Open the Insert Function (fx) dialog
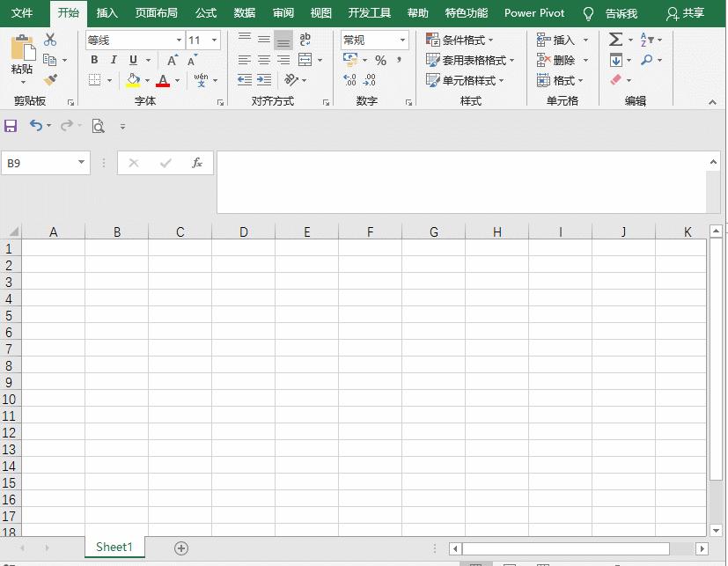Viewport: 728px width, 566px height. pos(198,163)
